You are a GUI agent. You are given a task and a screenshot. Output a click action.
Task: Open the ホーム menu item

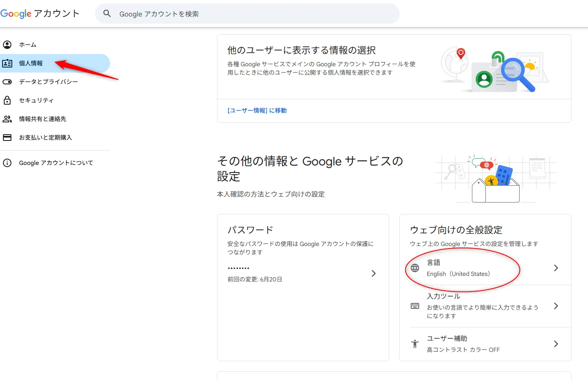click(x=55, y=44)
